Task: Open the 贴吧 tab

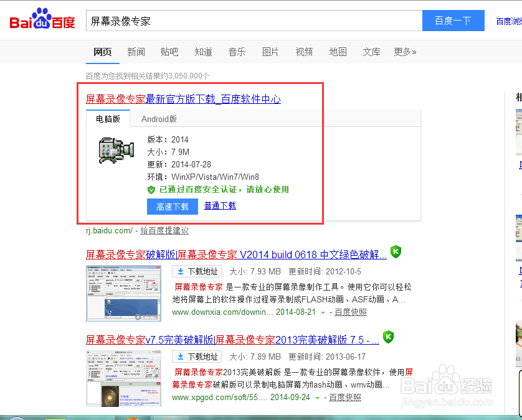Action: coord(169,52)
